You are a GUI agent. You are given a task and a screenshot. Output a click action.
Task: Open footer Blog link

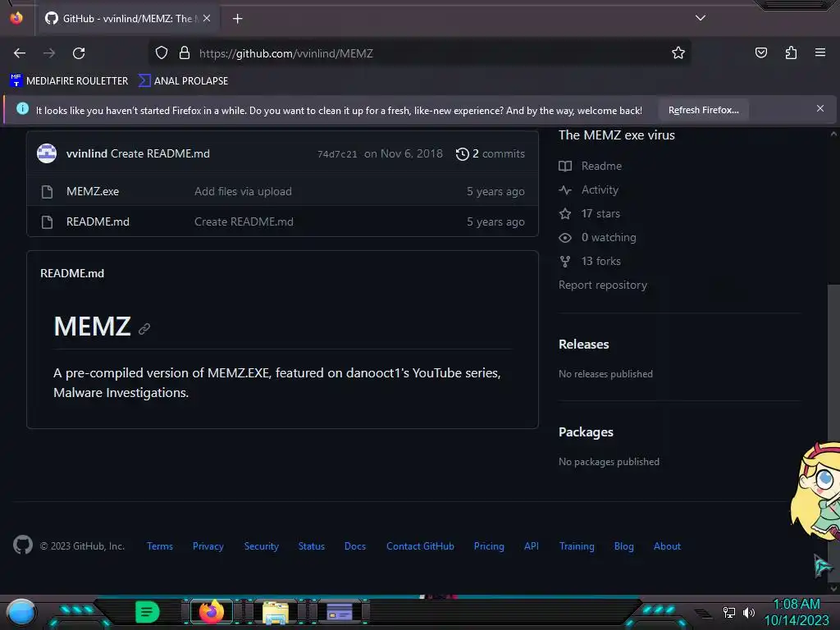click(623, 546)
